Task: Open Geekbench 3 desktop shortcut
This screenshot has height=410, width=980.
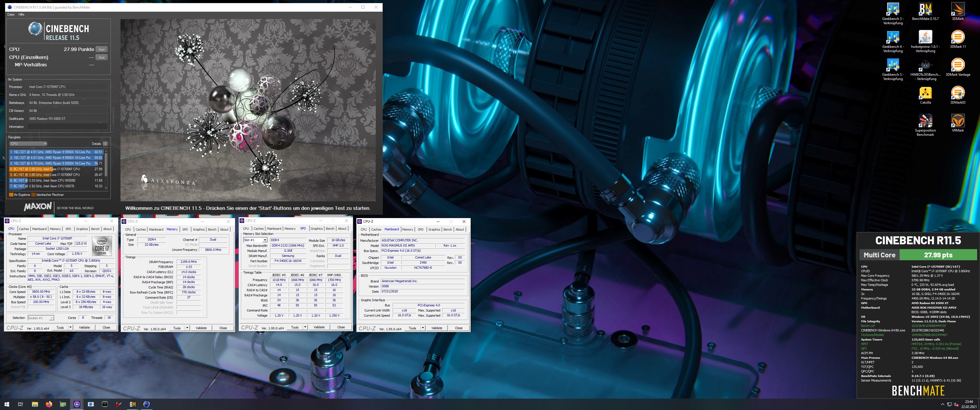Action: (893, 13)
